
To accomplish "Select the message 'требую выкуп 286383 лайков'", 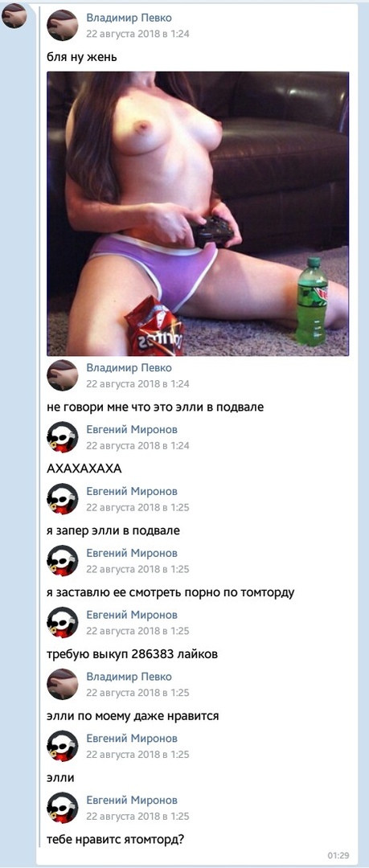I will 133,654.
